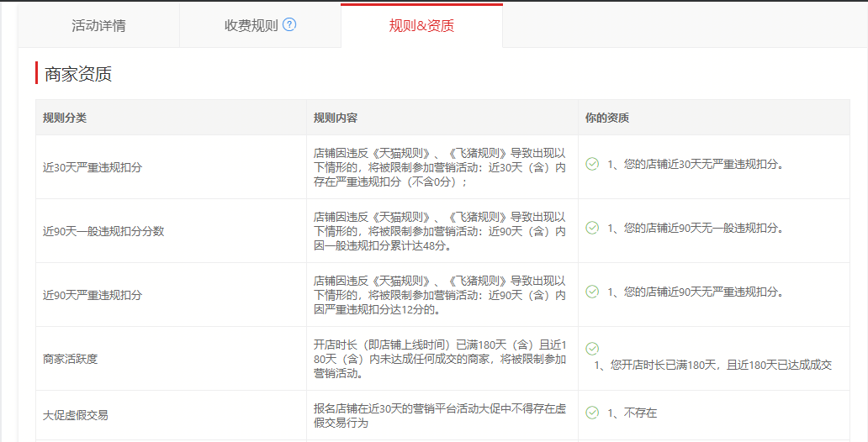Click the green check icon for 近90天无严重违规扣分
This screenshot has width=868, height=442.
pos(592,292)
